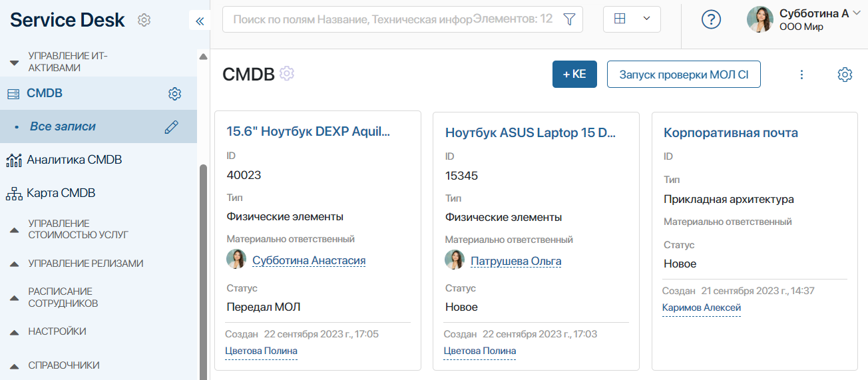Click Субботина А profile avatar
This screenshot has width=868, height=380.
pyautogui.click(x=760, y=20)
